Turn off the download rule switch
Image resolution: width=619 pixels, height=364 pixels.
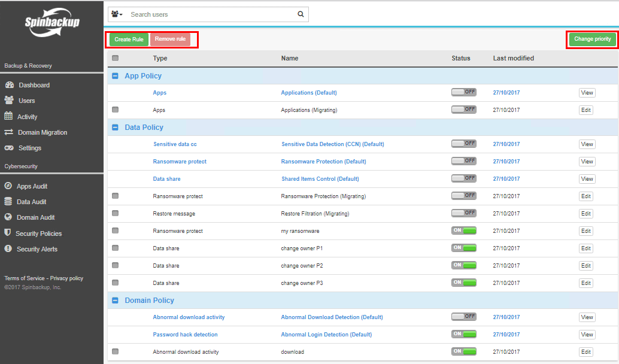464,351
